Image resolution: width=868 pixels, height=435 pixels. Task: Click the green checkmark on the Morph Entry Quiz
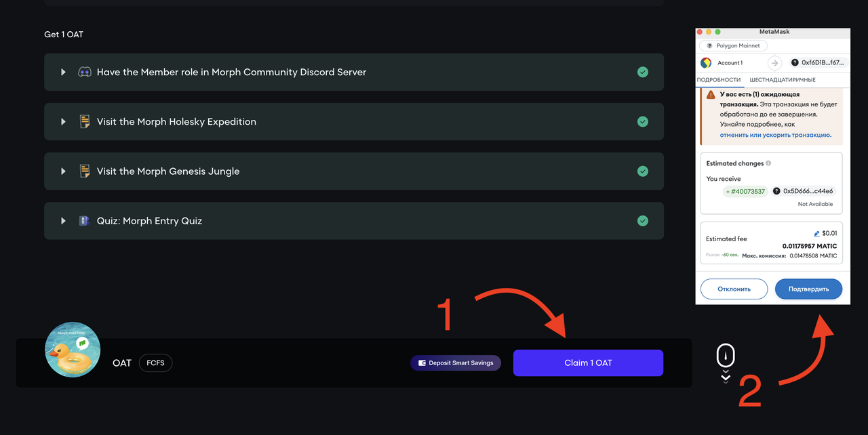pos(643,221)
